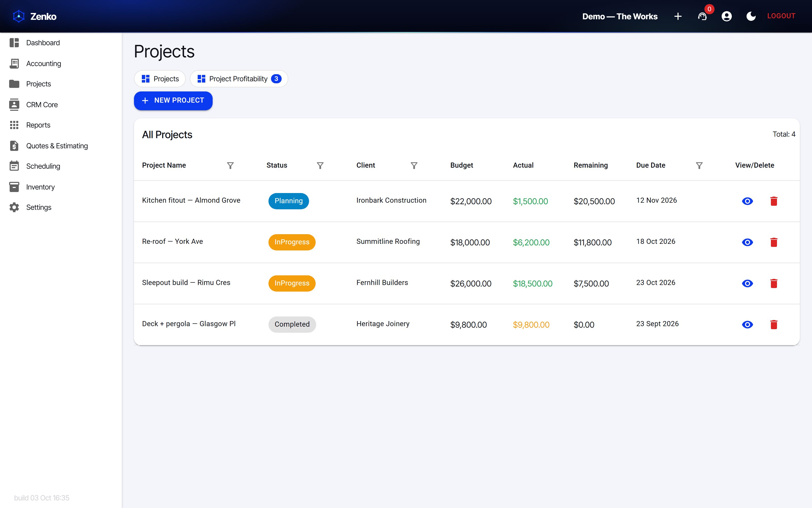Click the Sleepout build — Rimu Cres name

(186, 282)
